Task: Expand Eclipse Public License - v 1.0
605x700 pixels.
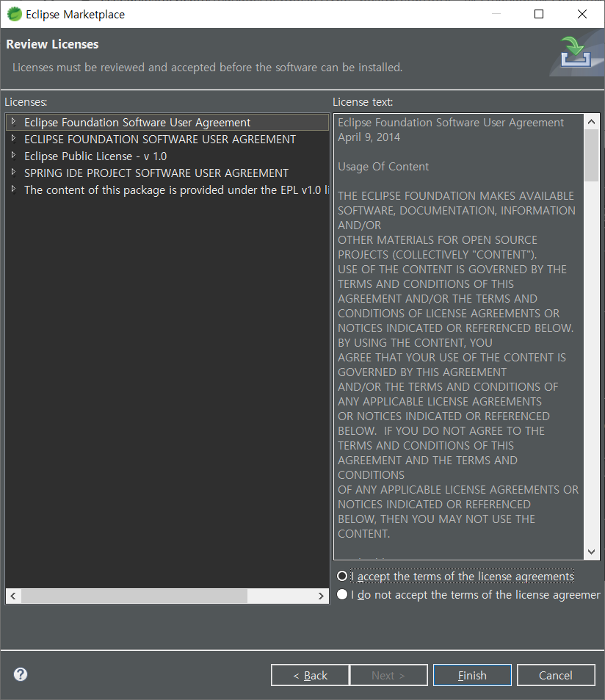Action: point(14,156)
